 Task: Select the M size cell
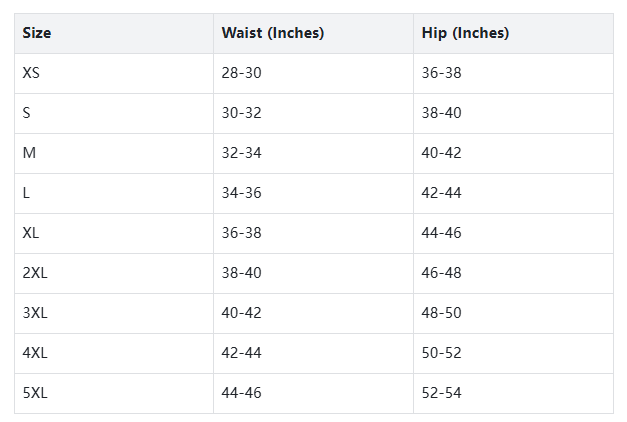(x=28, y=153)
